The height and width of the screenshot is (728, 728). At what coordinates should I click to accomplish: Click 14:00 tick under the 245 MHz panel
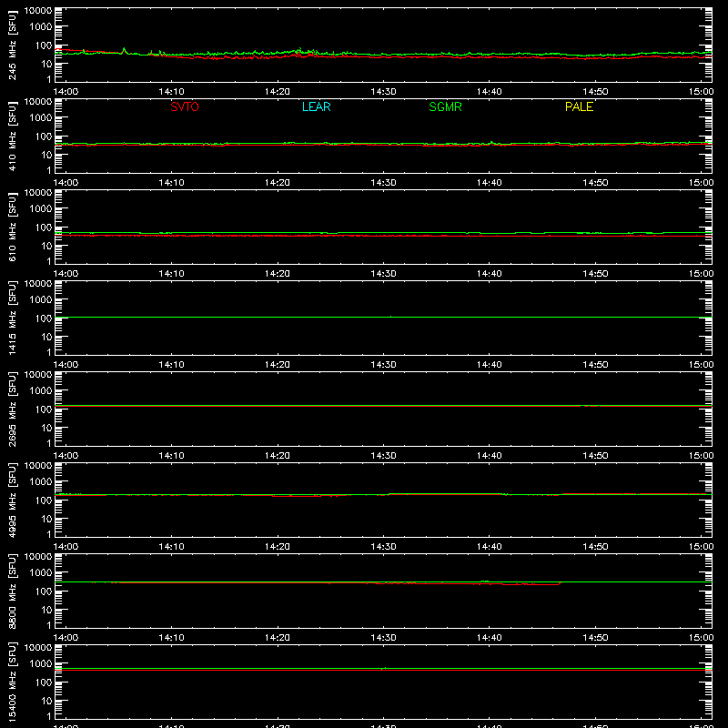pos(66,92)
